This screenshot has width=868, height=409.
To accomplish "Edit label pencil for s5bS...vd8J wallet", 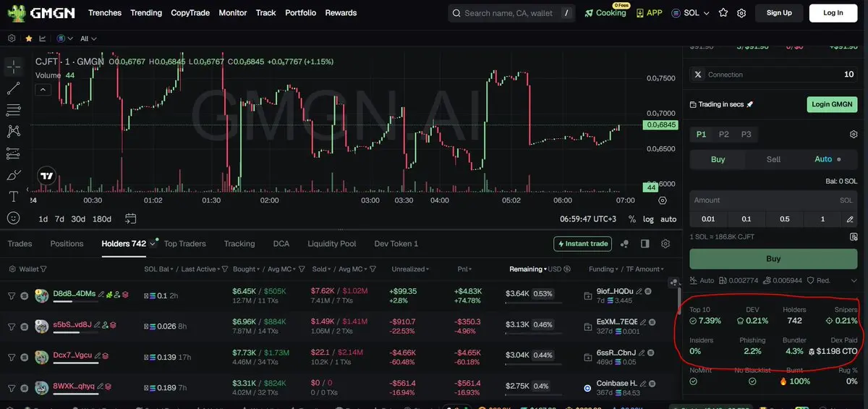I will pyautogui.click(x=98, y=324).
